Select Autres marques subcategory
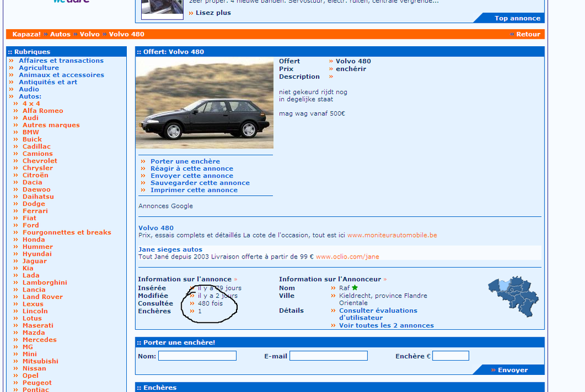This screenshot has width=585, height=392. point(51,125)
